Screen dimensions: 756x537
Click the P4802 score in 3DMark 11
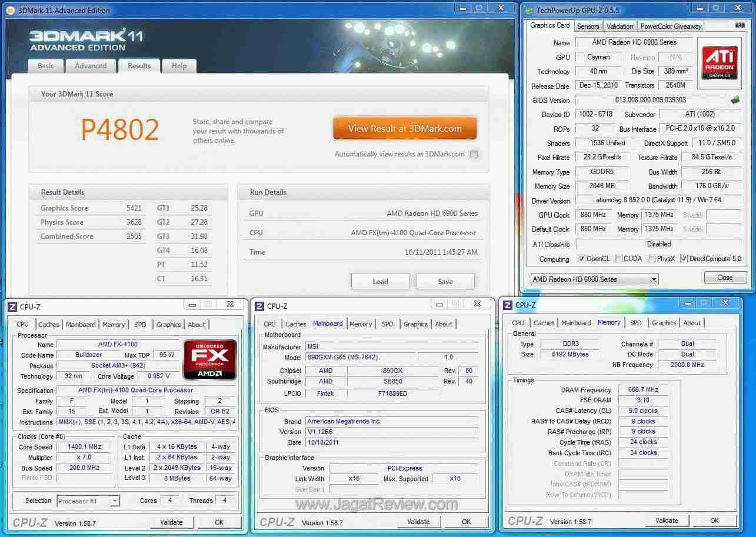pos(120,129)
